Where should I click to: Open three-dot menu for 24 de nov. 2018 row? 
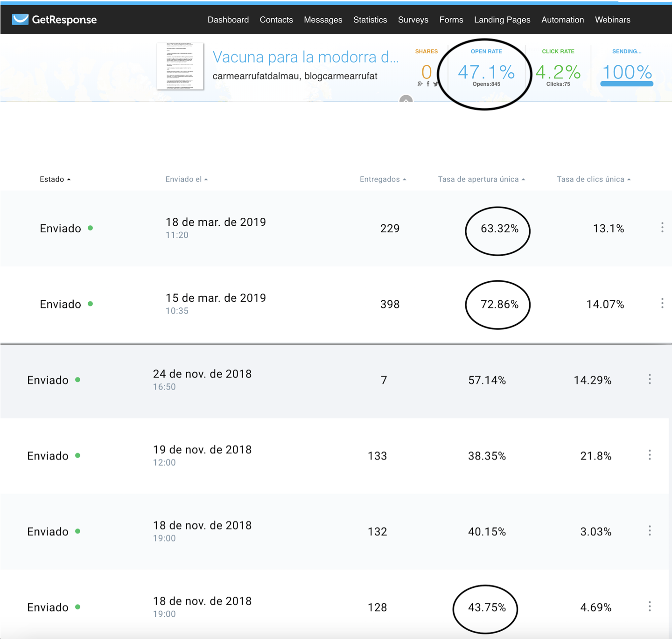pos(650,379)
